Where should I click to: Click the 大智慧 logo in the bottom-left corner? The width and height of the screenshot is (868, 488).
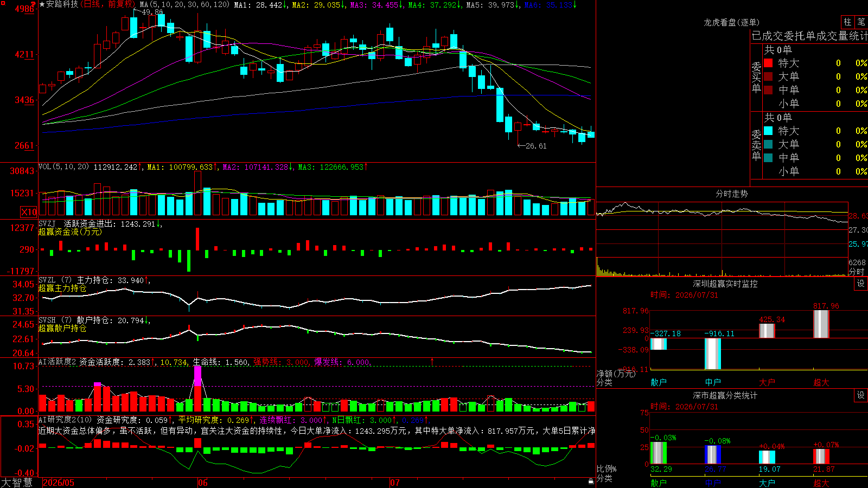(x=17, y=483)
